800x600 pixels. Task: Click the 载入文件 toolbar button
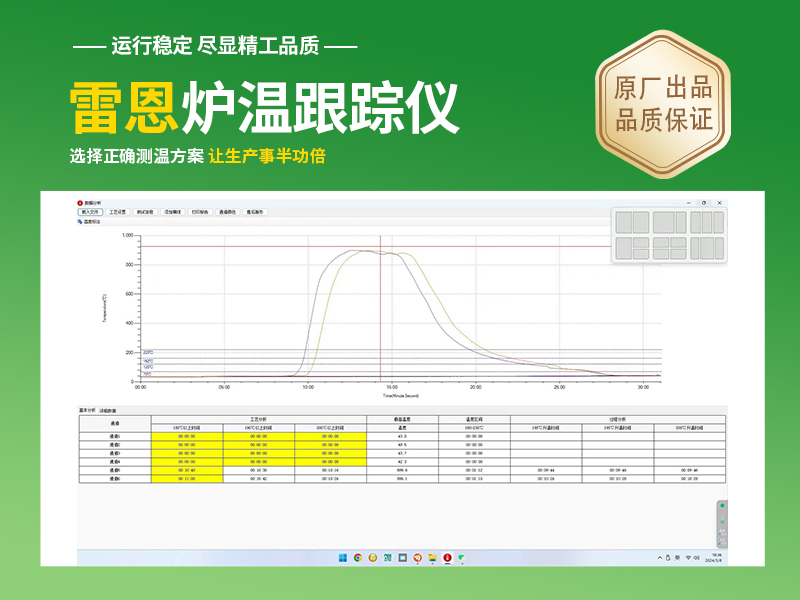[x=91, y=212]
